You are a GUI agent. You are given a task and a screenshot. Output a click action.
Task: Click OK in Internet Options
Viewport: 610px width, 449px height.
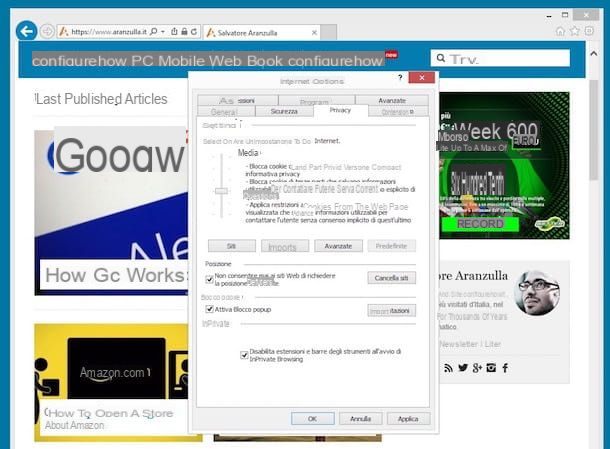coord(312,419)
